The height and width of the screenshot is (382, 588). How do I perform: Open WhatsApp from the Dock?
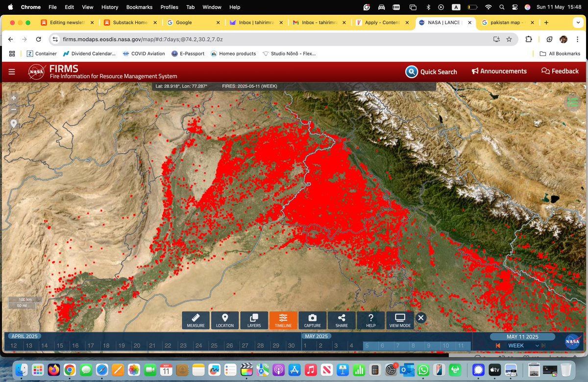click(x=423, y=369)
